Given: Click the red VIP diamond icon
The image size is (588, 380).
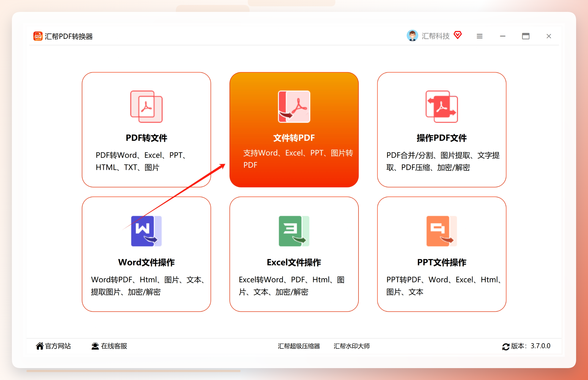Looking at the screenshot, I should (458, 35).
